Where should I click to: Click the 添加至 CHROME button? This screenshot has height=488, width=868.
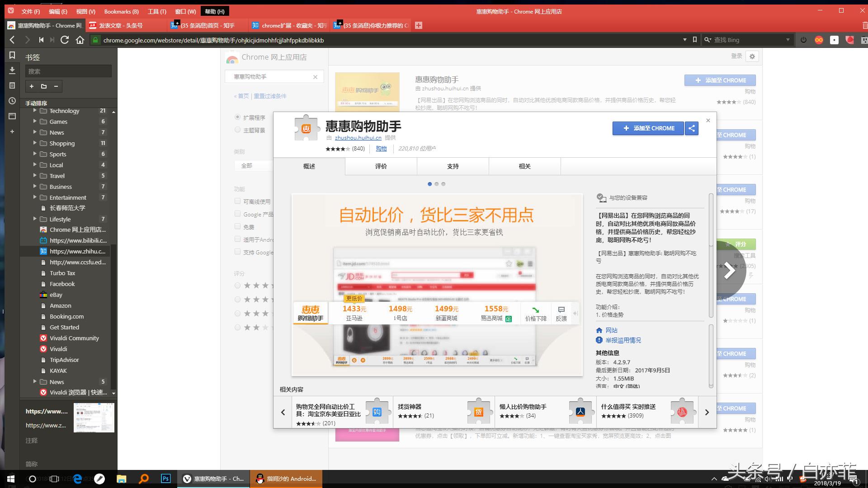[x=648, y=128]
